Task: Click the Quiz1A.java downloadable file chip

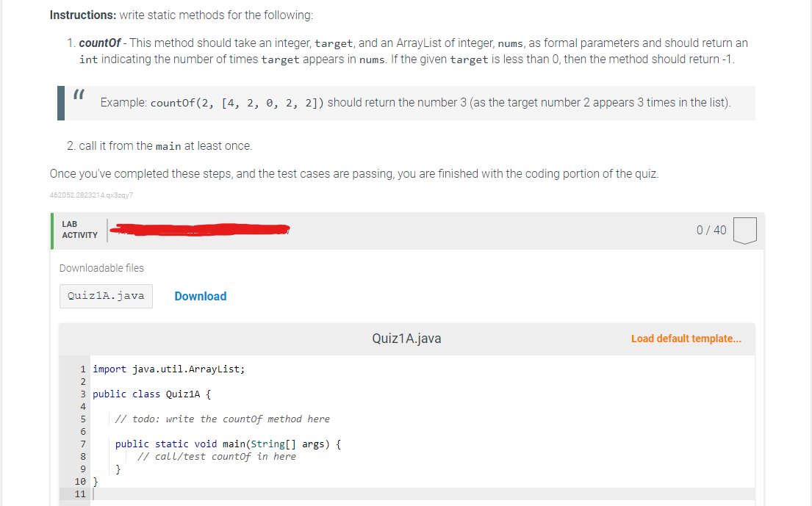Action: tap(106, 296)
